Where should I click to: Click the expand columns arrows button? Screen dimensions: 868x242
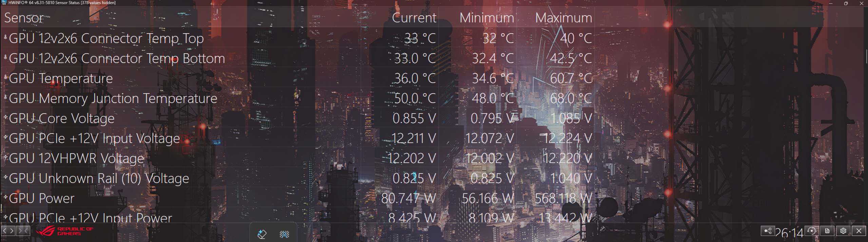8,231
